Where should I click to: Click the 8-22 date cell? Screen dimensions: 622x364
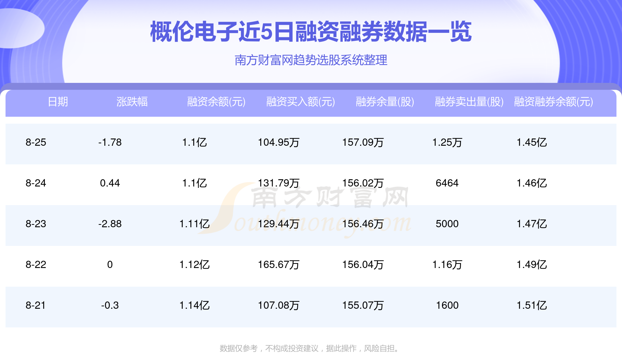click(x=36, y=265)
